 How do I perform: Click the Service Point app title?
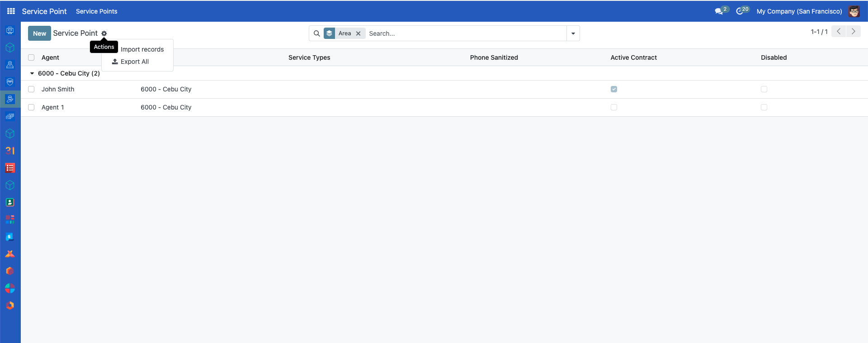[44, 11]
